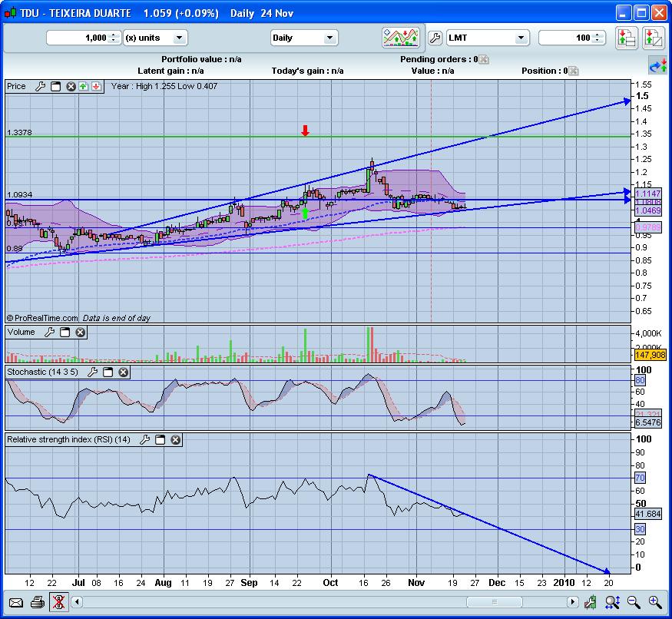Viewport: 672px width, 619px height.
Task: Open chart properties candlestick wrench icon
Action: pyautogui.click(x=590, y=602)
